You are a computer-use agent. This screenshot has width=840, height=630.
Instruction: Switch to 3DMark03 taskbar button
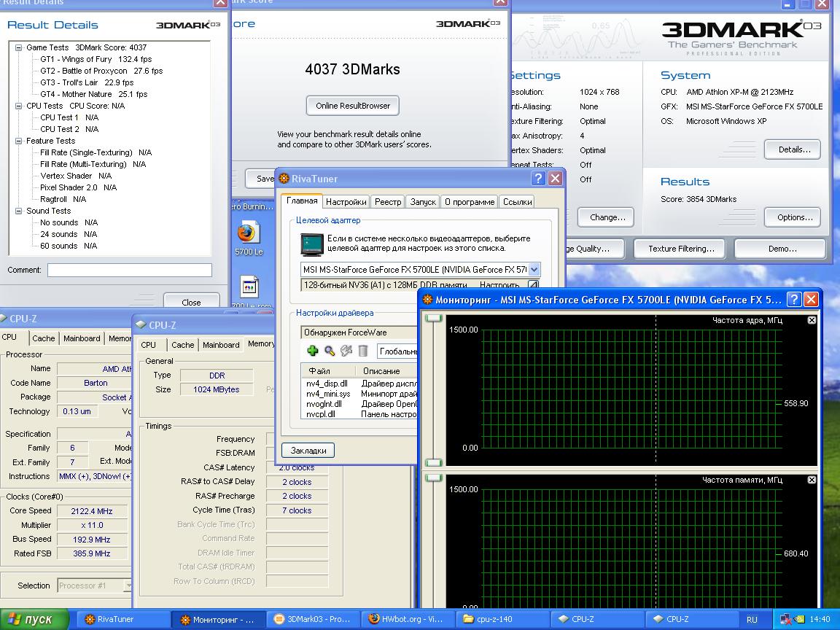pos(314,619)
